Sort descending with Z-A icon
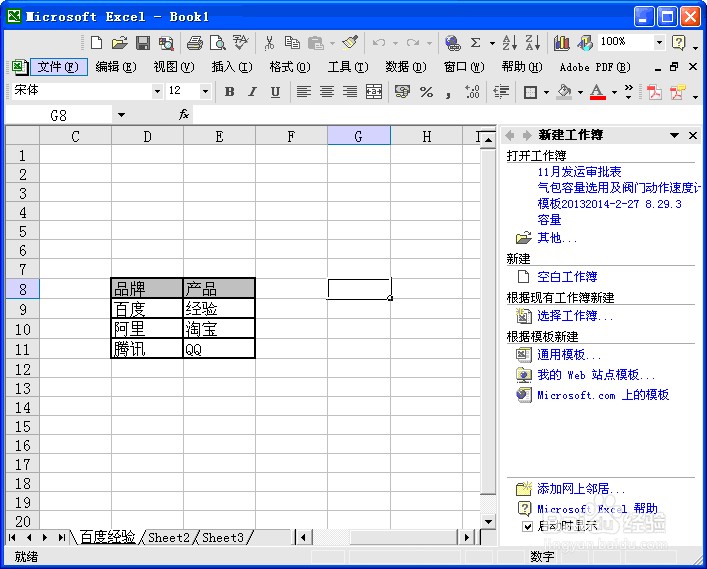The height and width of the screenshot is (569, 707). [533, 43]
